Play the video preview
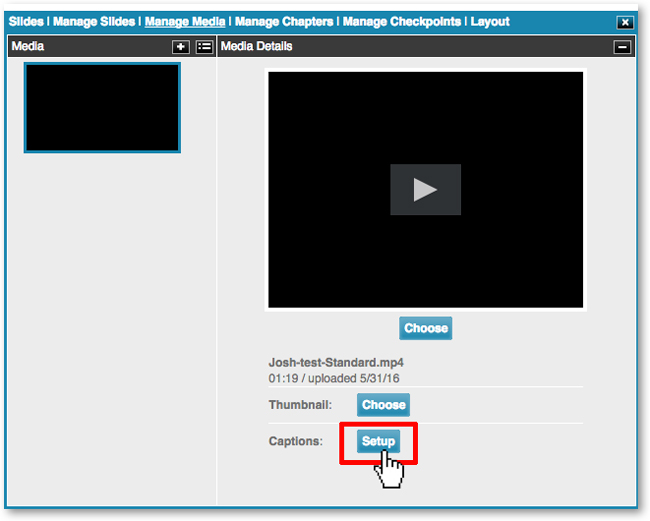This screenshot has height=521, width=650. pos(425,189)
